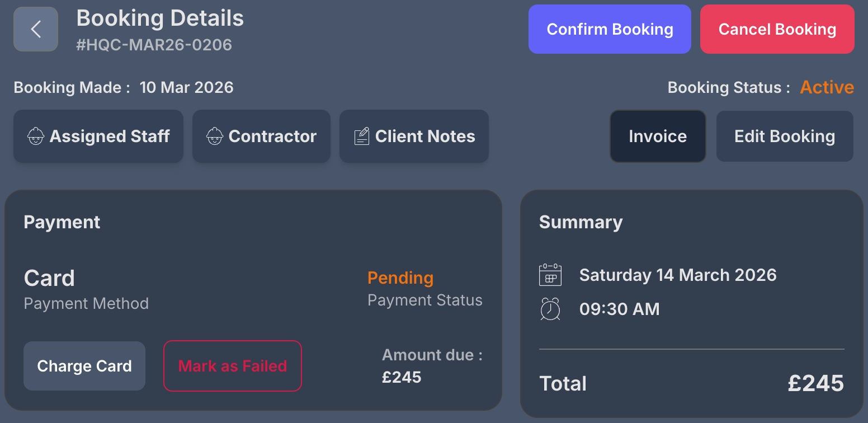Viewport: 868px width, 423px height.
Task: Select booking reference #HQC-MAR26-0206
Action: (x=154, y=45)
